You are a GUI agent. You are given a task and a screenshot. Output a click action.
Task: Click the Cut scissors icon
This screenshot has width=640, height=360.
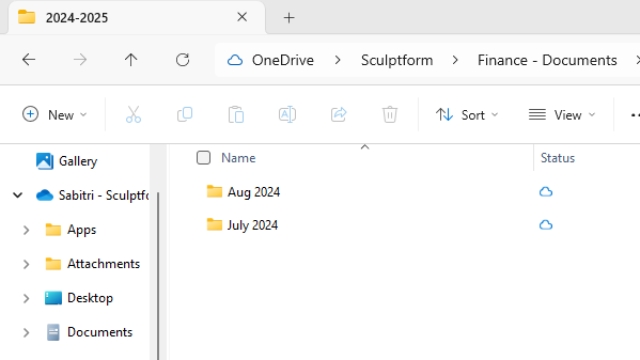coord(133,115)
